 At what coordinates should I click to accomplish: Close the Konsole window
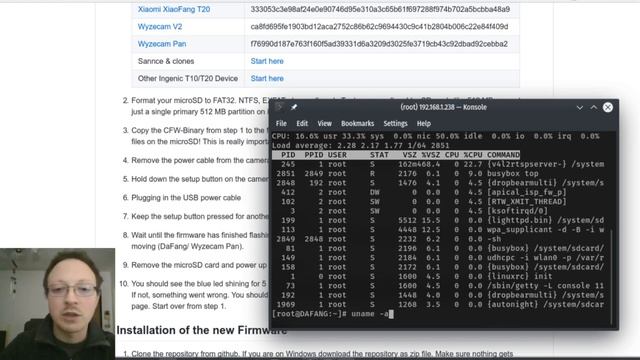[608, 107]
